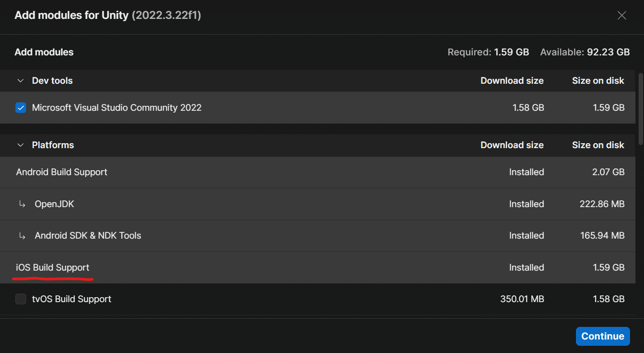Click the Add modules subheading
Screen dimensions: 644x353
44,52
